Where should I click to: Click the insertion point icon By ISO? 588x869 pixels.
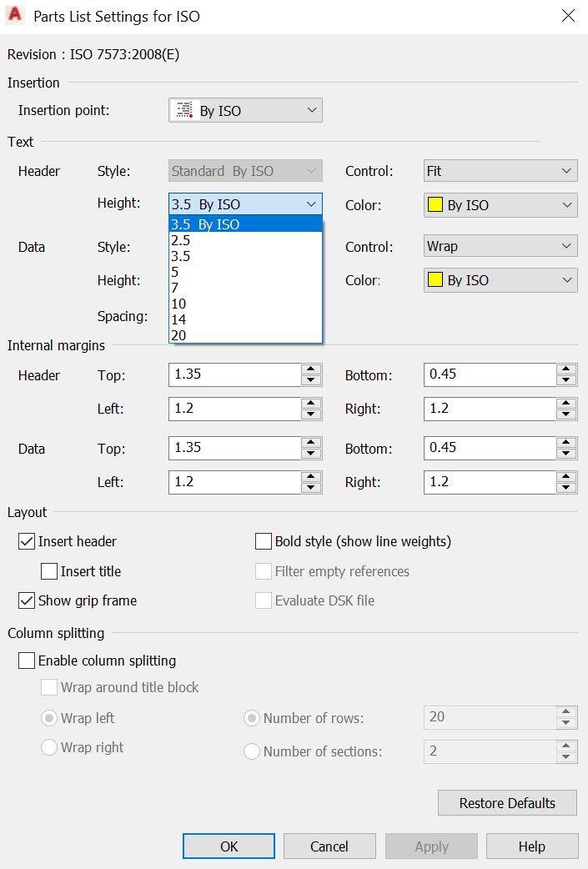click(x=183, y=110)
